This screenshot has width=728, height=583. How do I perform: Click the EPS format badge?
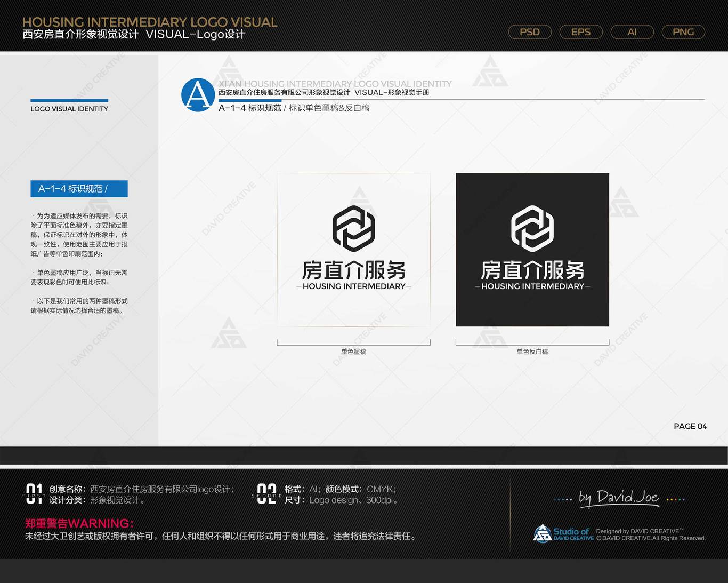(581, 32)
